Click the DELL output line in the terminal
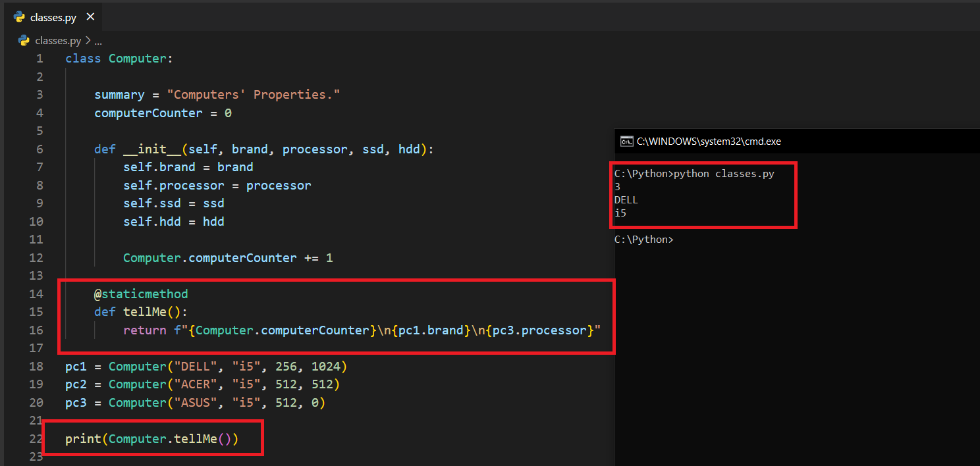This screenshot has height=466, width=980. coord(626,200)
